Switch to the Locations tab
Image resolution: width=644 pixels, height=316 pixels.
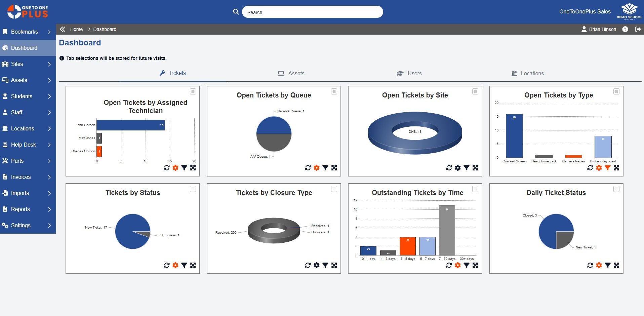[527, 73]
